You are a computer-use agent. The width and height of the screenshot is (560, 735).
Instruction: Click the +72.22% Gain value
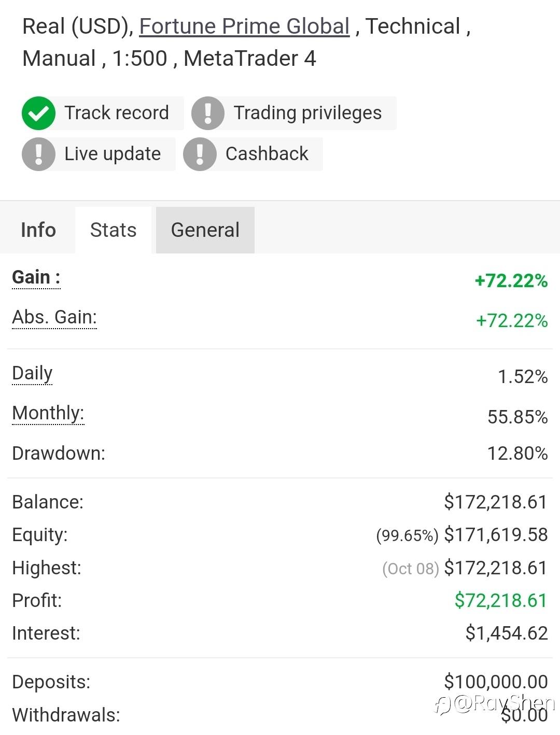[511, 281]
